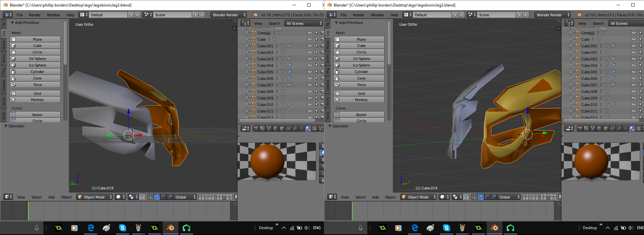
Task: Select the scale manipulator icon in right viewport header
Action: [494, 197]
